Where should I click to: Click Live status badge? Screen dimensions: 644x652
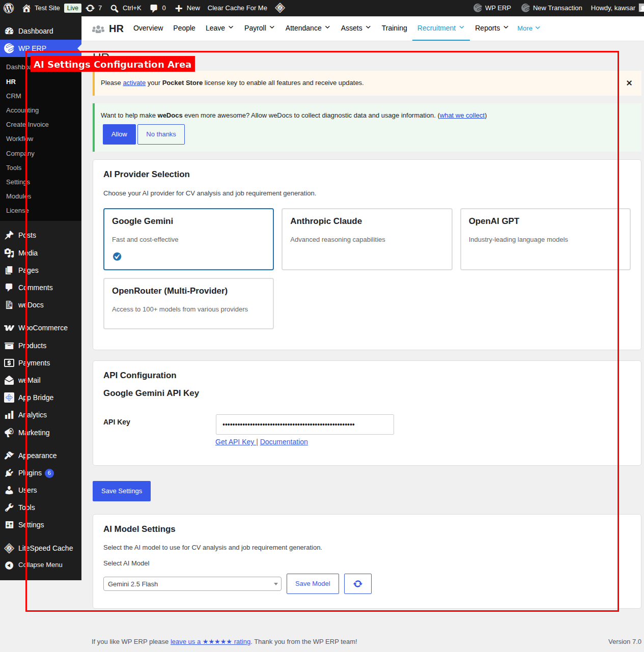click(73, 8)
